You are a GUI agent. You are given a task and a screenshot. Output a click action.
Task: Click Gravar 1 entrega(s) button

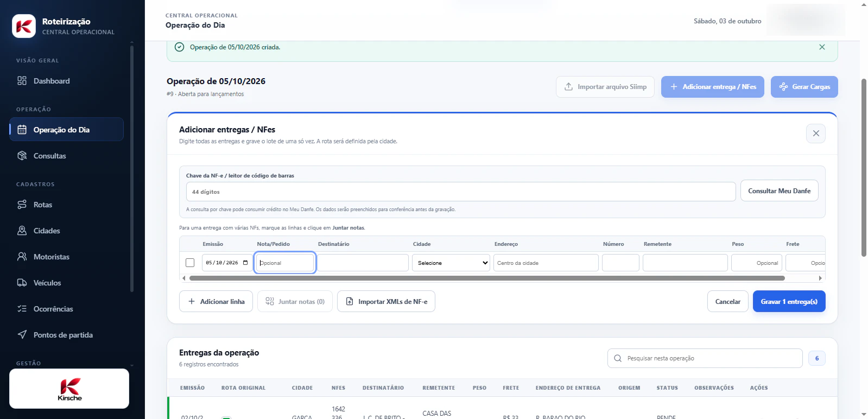[789, 301]
